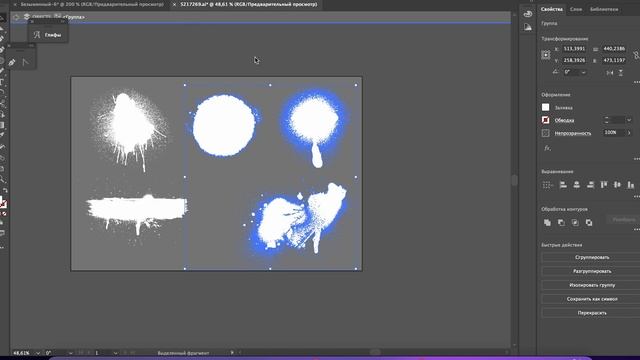Open the second collapsed panel icon beside Properties
Viewport: 640px width, 360px height.
point(527,27)
